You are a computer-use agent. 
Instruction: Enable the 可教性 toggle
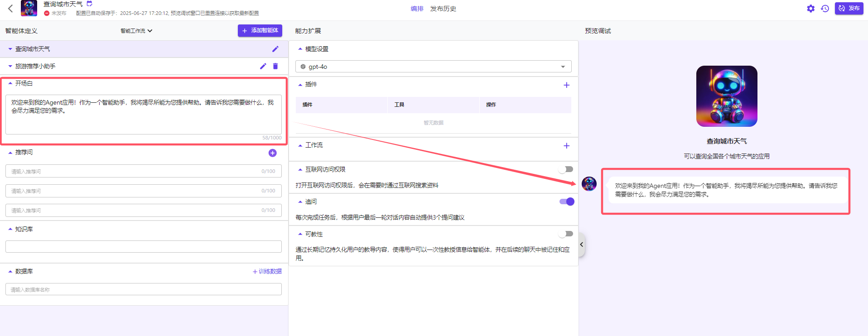tap(566, 234)
